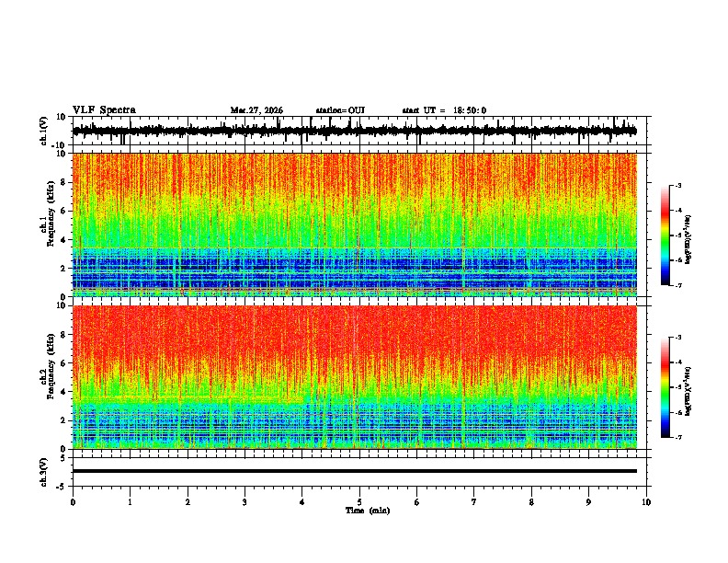Click the "-7" label below ch.2 colorbar
Viewport: 728px width, 563px height.
point(678,437)
